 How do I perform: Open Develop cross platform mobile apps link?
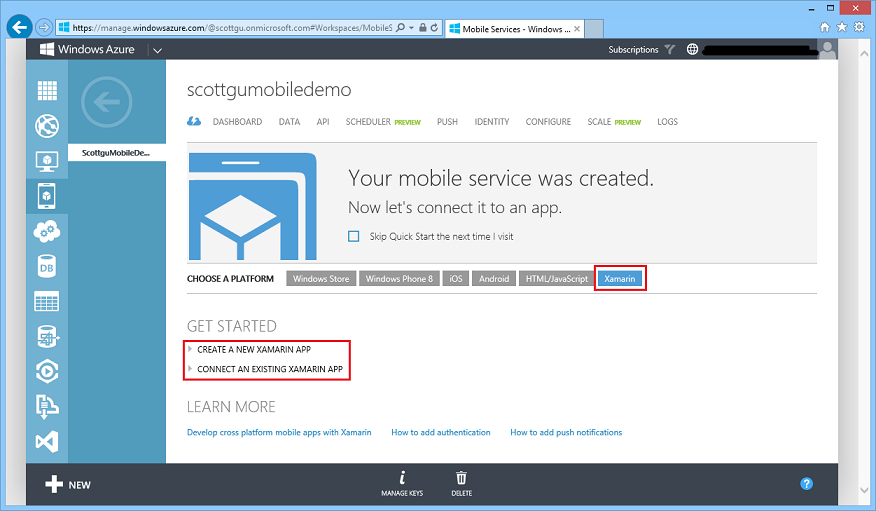click(x=279, y=432)
